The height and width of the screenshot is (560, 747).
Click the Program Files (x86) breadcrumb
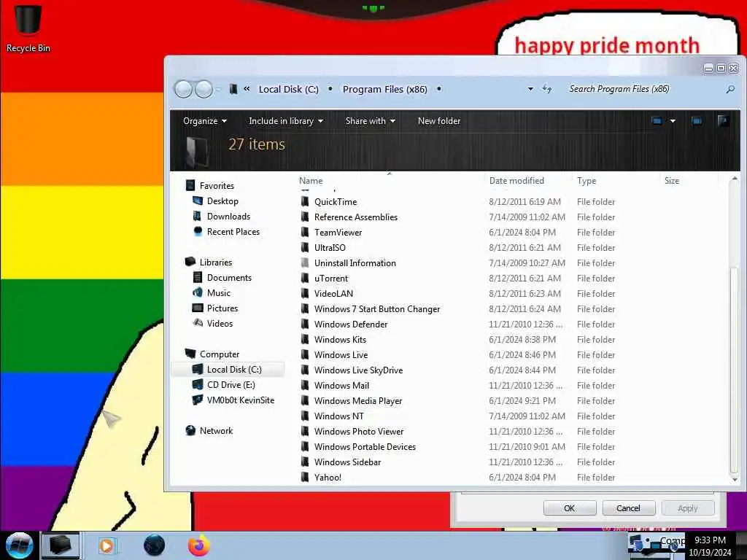click(x=385, y=89)
